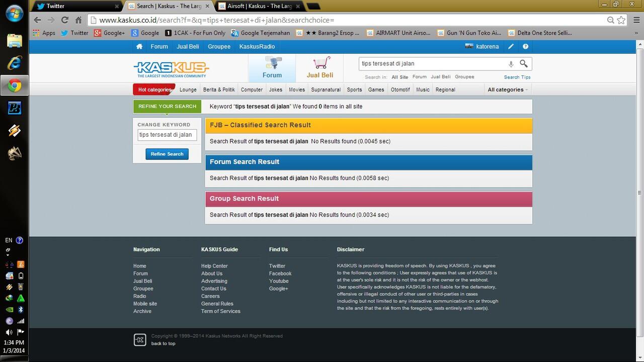Close the Search | Kaskus tab
Image resolution: width=644 pixels, height=362 pixels.
click(207, 6)
